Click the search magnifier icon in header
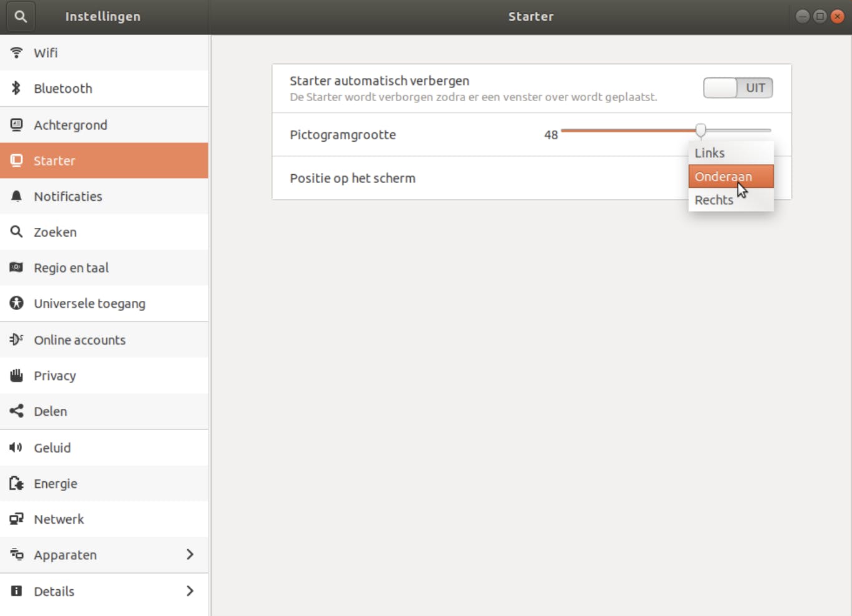Screen dimensions: 852x616 click(x=21, y=17)
